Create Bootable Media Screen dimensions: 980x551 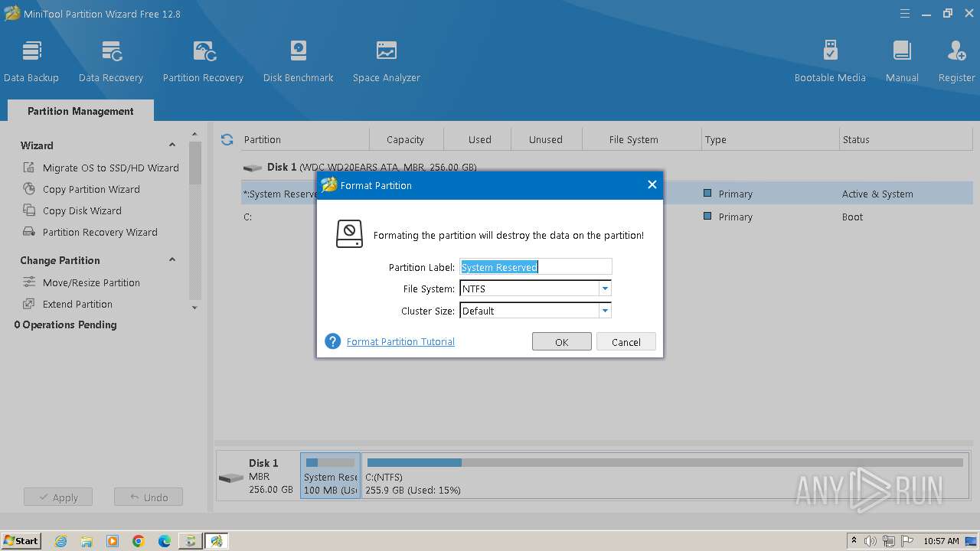[830, 60]
